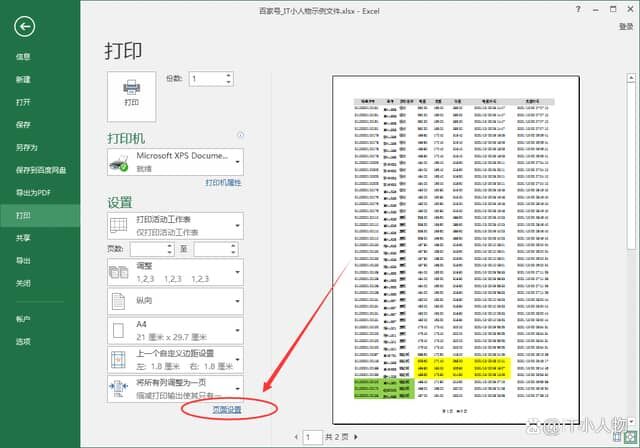Open the 纵向 orientation dropdown
This screenshot has height=448, width=640.
(175, 300)
